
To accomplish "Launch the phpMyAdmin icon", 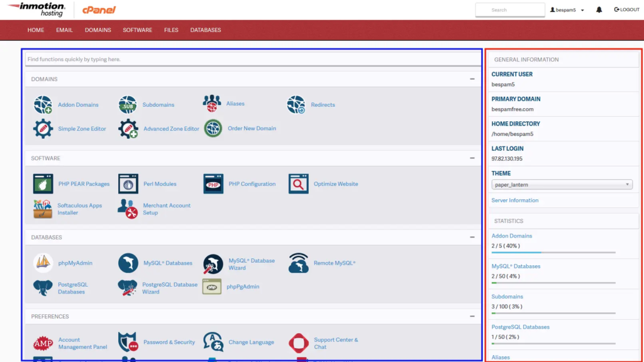I will tap(43, 263).
